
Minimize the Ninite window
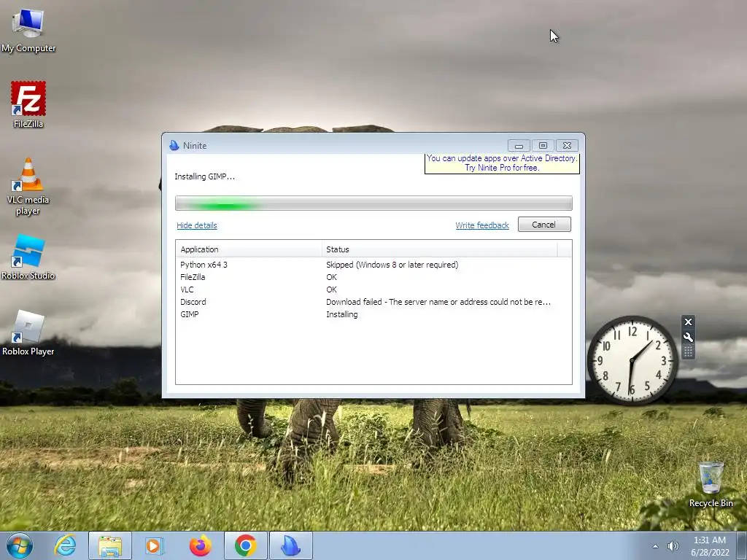click(519, 145)
